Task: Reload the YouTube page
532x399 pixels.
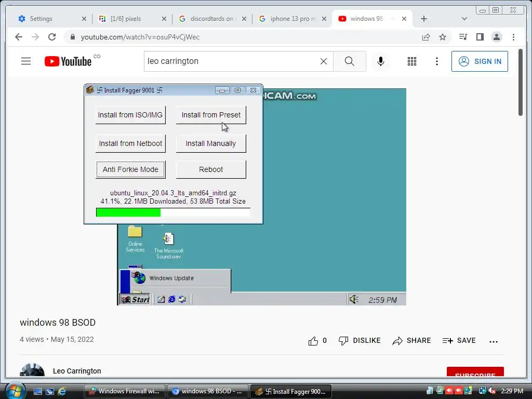Action: 52,37
